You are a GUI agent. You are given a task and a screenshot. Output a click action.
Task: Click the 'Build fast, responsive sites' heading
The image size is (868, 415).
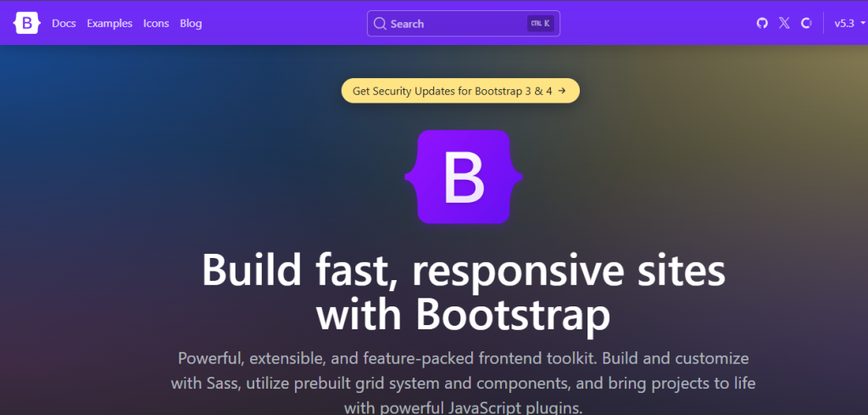tap(464, 271)
